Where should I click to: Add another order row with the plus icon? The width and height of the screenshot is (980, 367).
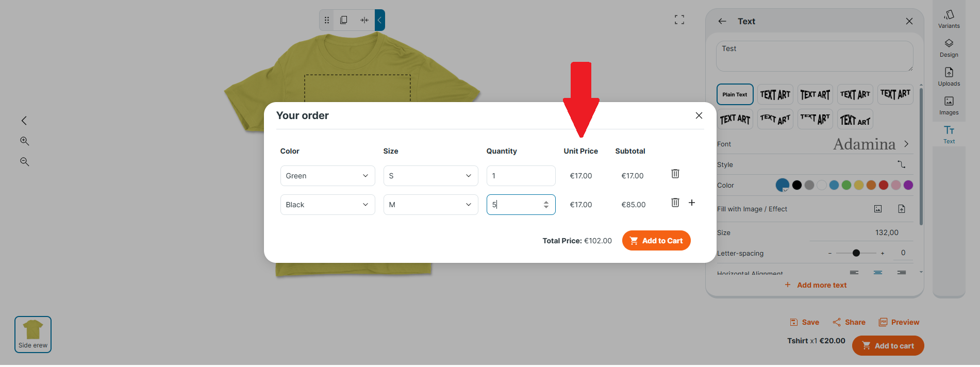pyautogui.click(x=692, y=203)
